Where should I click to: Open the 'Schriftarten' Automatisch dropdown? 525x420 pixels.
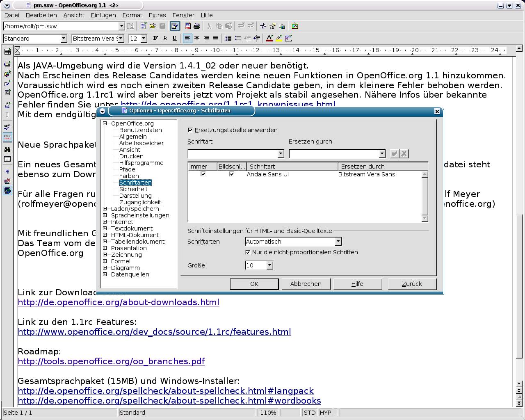338,242
